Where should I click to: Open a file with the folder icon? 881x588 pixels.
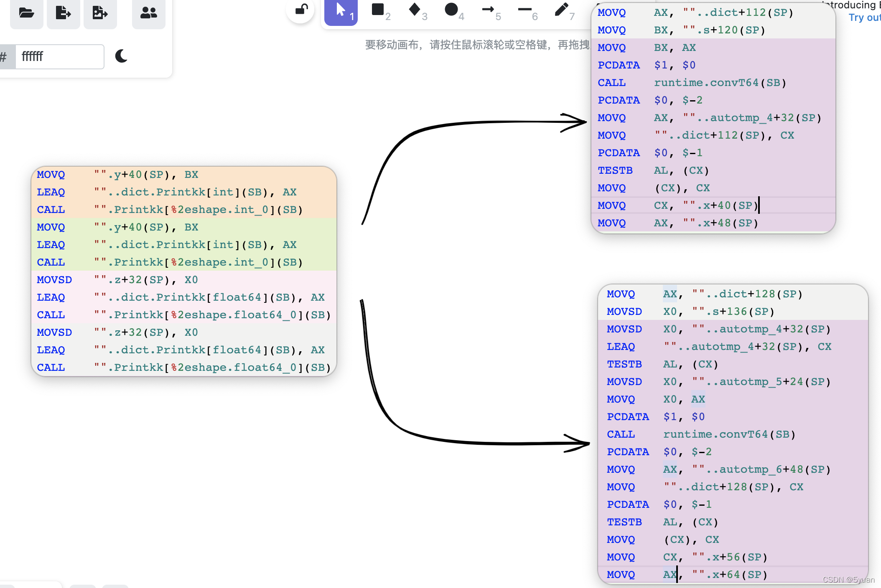coord(26,13)
